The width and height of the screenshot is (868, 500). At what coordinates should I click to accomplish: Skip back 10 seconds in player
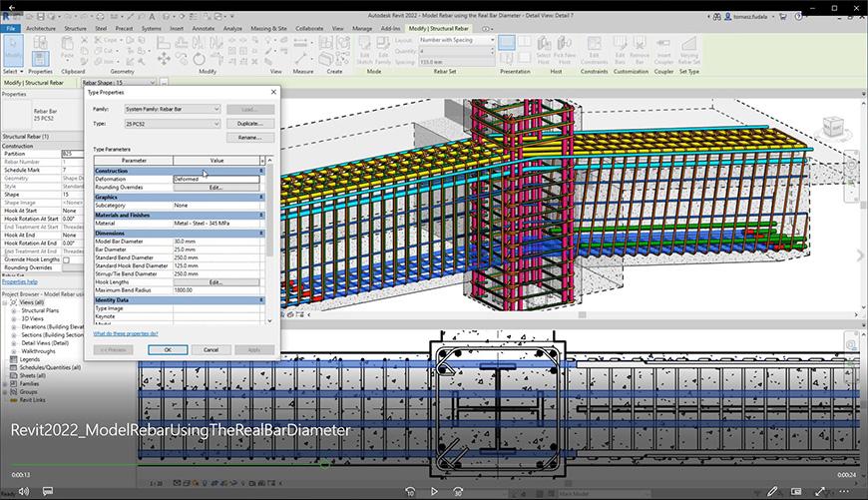(410, 491)
